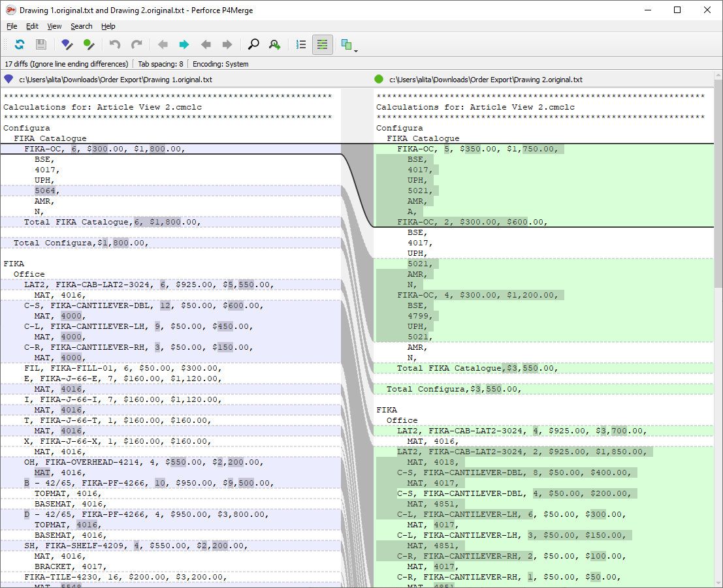Click the 'FIL, FIKA-FILL-01' line
Image resolution: width=723 pixels, height=588 pixels.
[x=123, y=368]
